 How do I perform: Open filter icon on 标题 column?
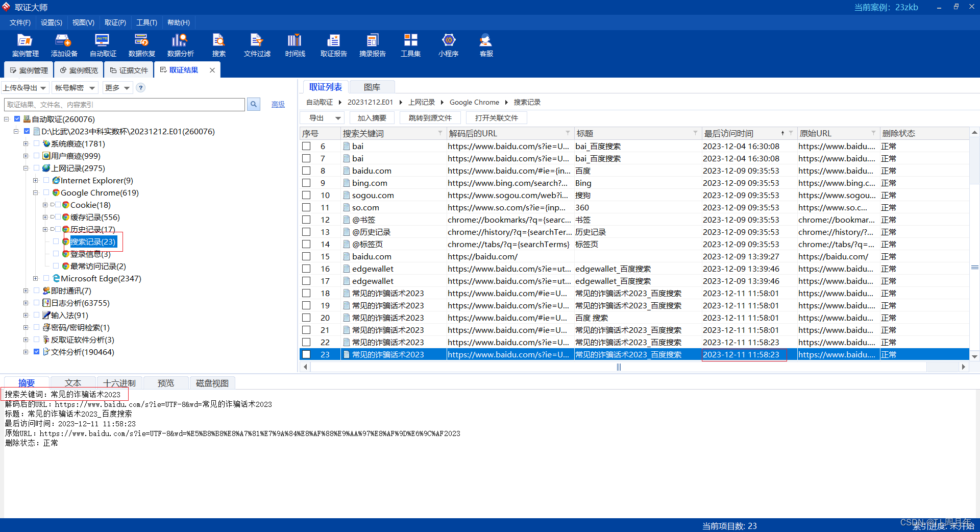(695, 133)
